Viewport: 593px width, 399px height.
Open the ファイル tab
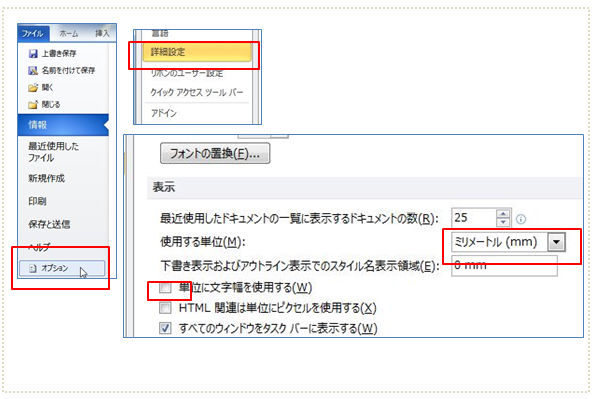pos(33,34)
